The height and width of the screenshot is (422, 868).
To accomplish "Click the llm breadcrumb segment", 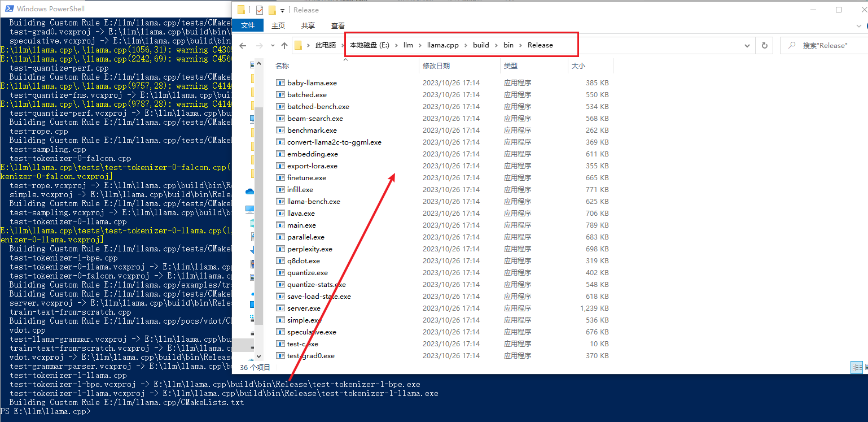I will pos(409,45).
